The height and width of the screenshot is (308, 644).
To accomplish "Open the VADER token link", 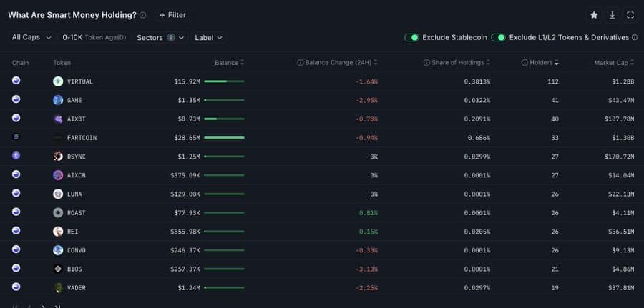I will click(x=77, y=287).
